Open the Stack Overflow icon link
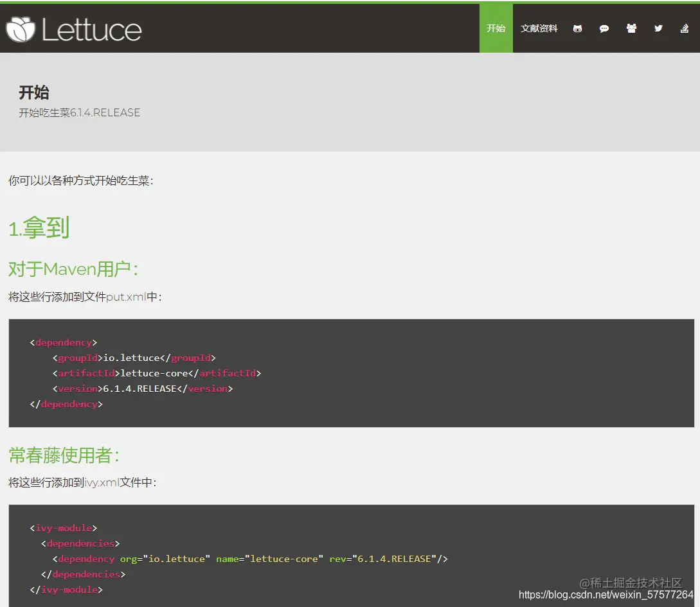The height and width of the screenshot is (607, 700). pos(685,28)
